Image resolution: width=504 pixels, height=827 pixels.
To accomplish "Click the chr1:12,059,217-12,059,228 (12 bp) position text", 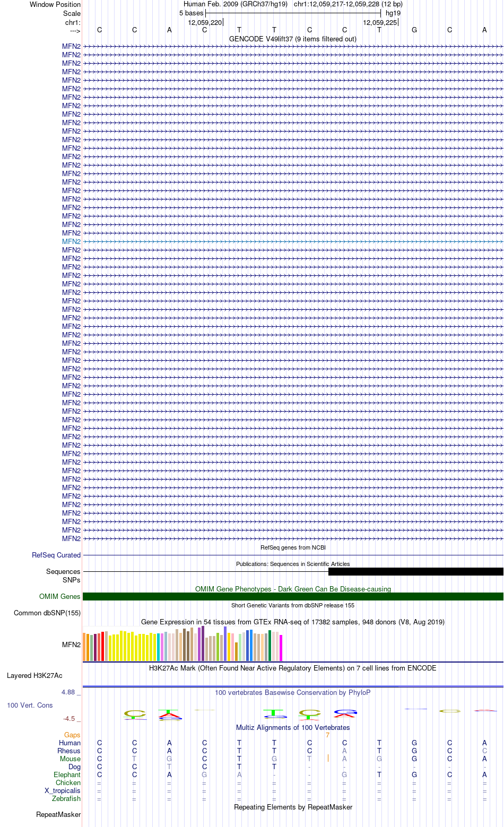I will (348, 4).
